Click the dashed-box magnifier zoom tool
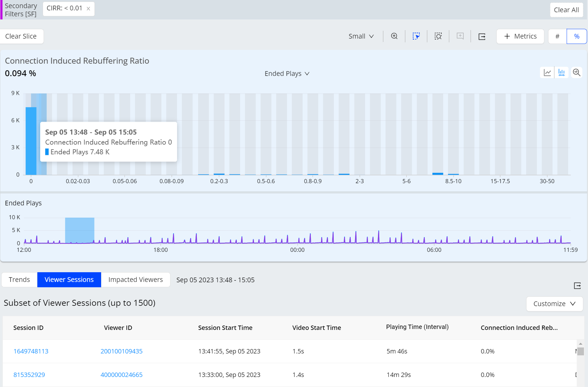The width and height of the screenshot is (588, 387). click(x=438, y=36)
